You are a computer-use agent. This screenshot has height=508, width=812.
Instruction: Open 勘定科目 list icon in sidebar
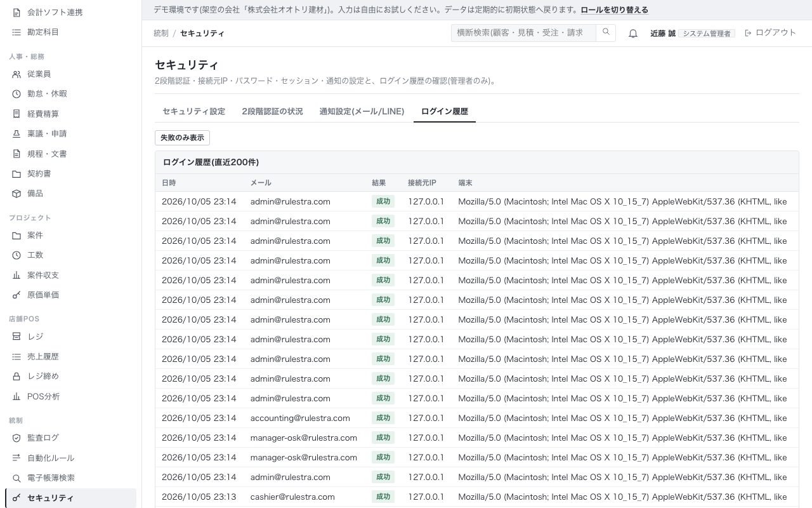tap(16, 32)
